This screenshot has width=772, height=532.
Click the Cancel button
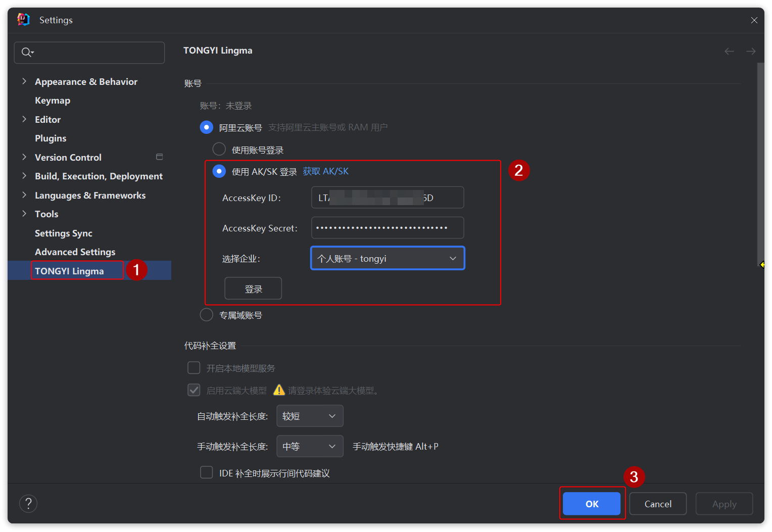click(658, 504)
